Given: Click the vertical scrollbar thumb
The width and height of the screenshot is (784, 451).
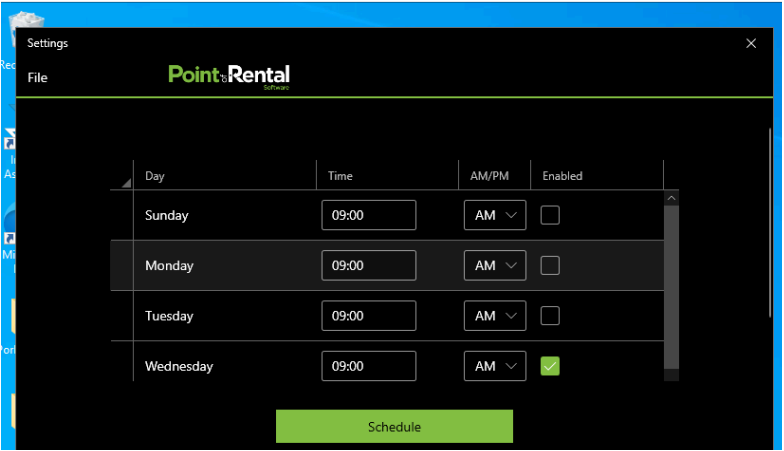Looking at the screenshot, I should pyautogui.click(x=671, y=285).
